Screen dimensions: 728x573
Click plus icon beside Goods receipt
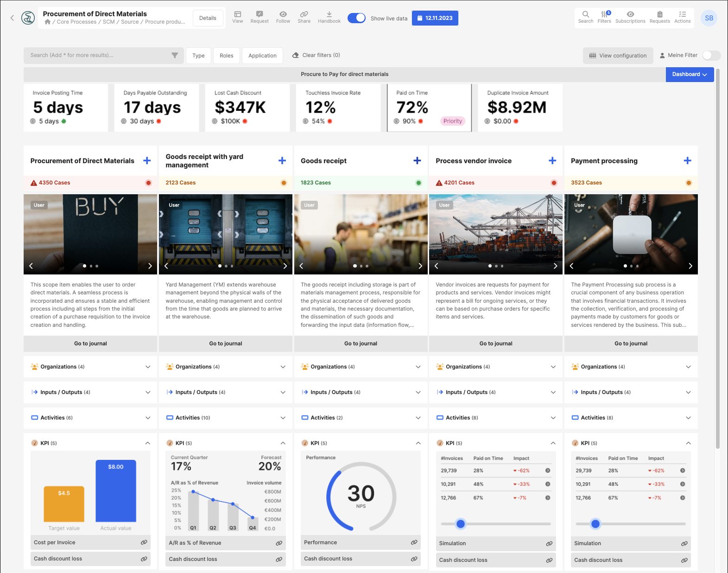pos(417,160)
